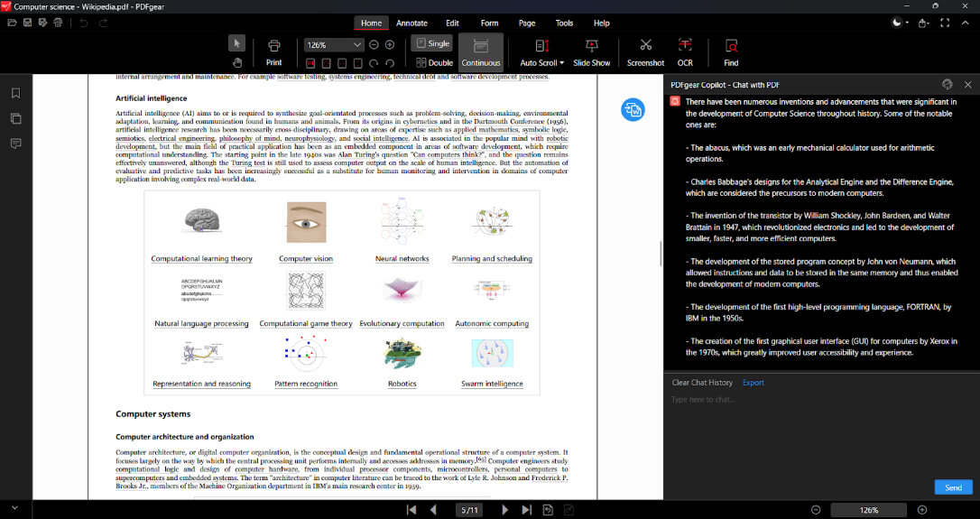Go to the first page
The image size is (980, 519).
point(411,510)
